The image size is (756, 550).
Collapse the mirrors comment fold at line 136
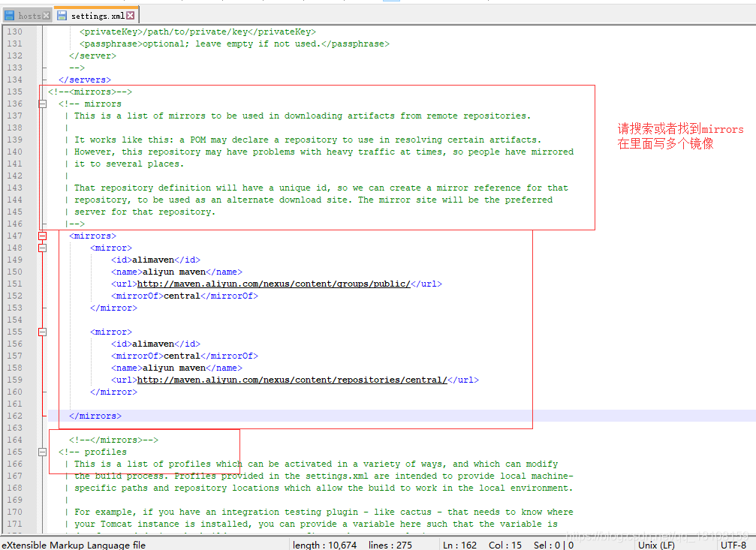[x=43, y=104]
